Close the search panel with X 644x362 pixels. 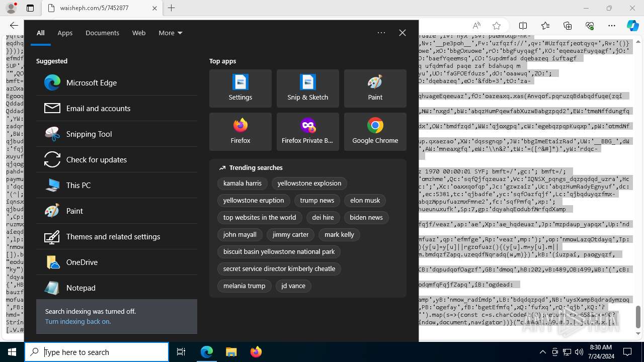pyautogui.click(x=403, y=33)
